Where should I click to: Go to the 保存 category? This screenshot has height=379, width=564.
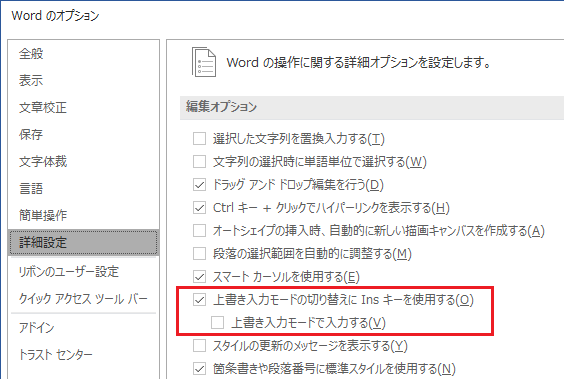(83, 134)
